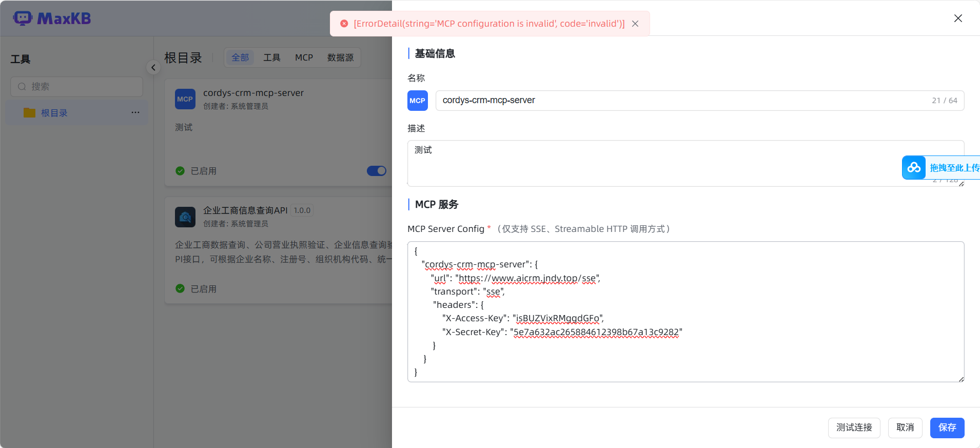Screen dimensions: 980x448
Task: Switch to the MCP filter tab
Action: (304, 57)
